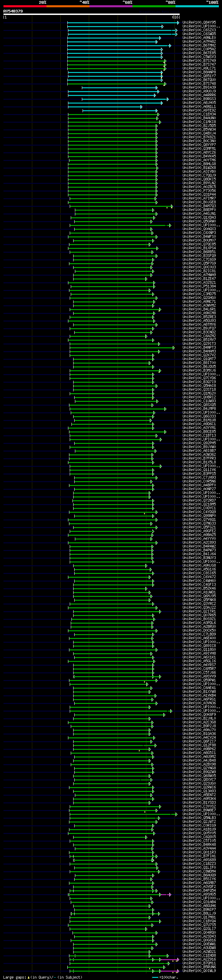Select the UniRef100_A7HWA9 label
The image size is (222, 980).
(199, 275)
